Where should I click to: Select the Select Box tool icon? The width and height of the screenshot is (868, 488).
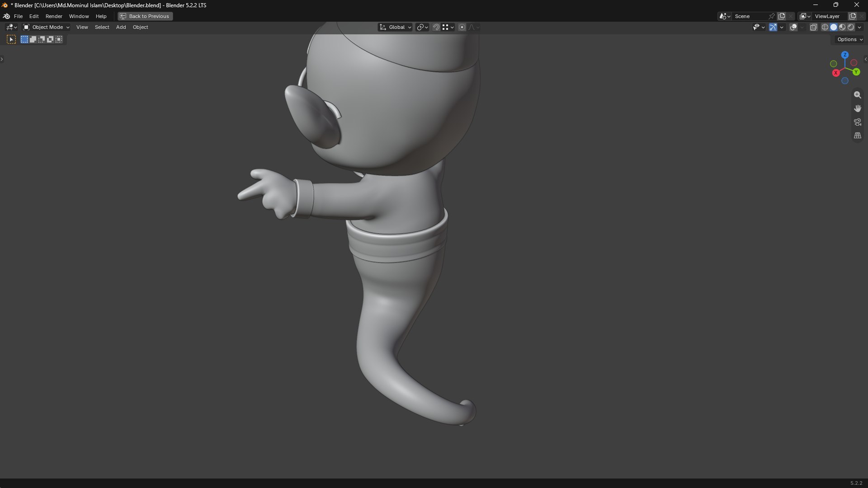point(11,40)
